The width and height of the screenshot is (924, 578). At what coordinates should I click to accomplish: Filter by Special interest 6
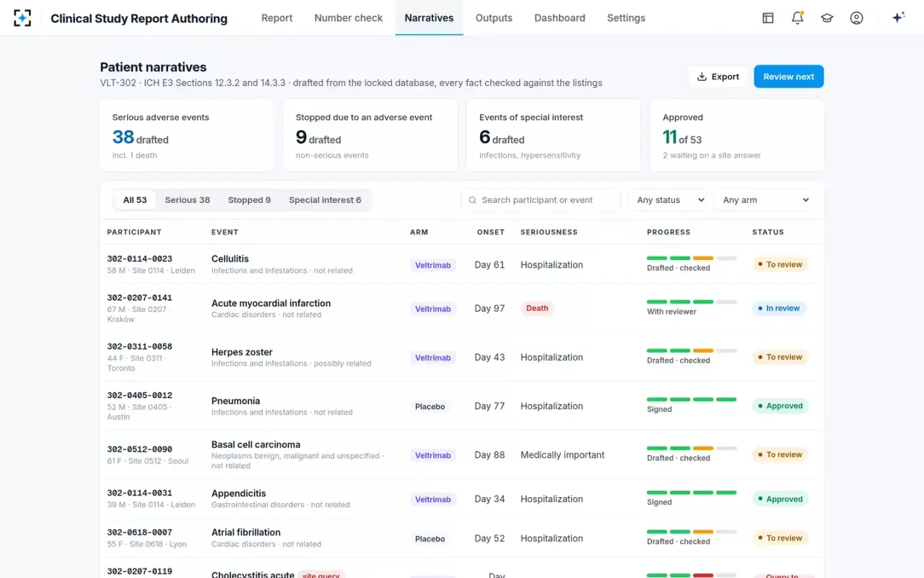tap(325, 200)
